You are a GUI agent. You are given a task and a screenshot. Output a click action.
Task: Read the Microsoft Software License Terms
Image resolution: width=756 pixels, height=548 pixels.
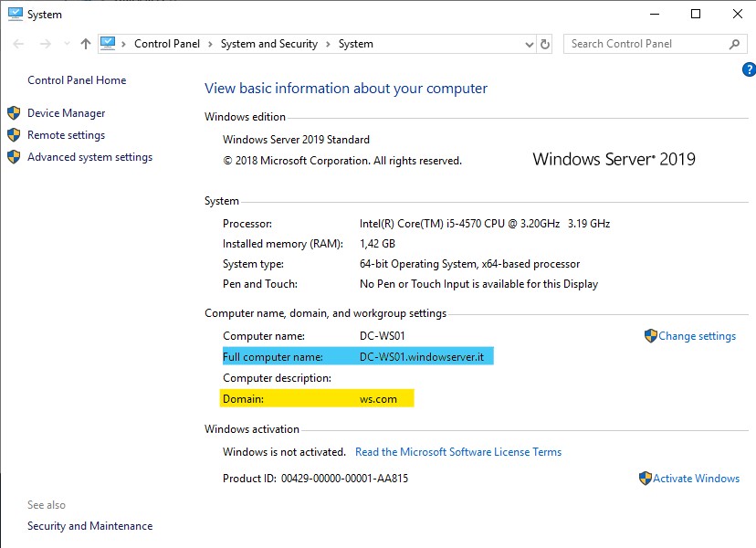(x=458, y=452)
